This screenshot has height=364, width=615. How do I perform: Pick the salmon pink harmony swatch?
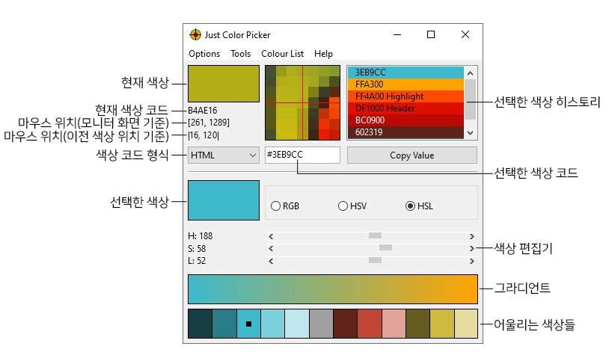394,324
